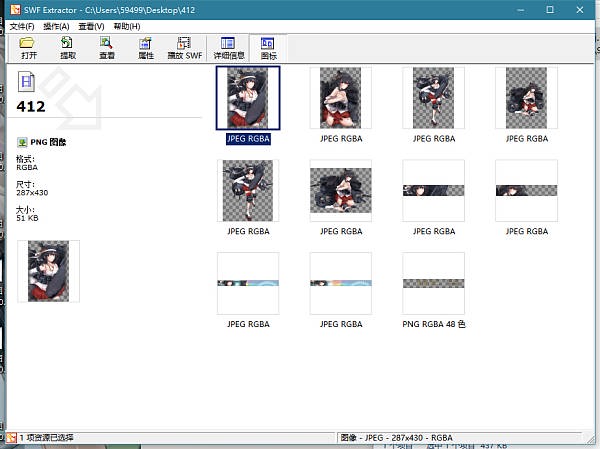
Task: Click the status bar 图像 - JPEG - 287x430 text
Action: (396, 438)
